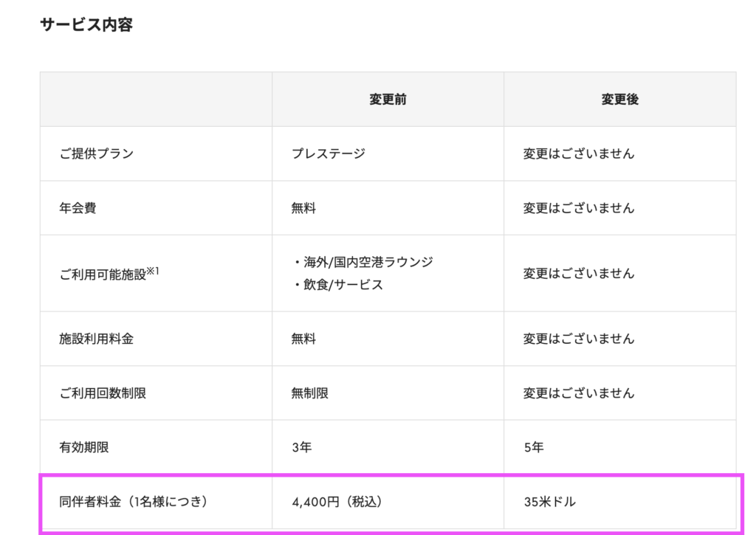Click the 海外/国内空港ラウンジ bullet text
Viewport: 756px width, 535px height.
click(367, 263)
